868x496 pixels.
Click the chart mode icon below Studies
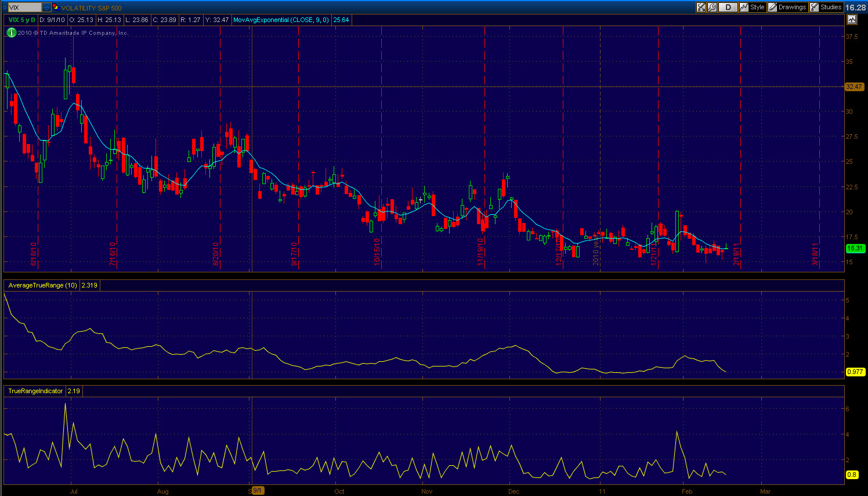pyautogui.click(x=851, y=20)
